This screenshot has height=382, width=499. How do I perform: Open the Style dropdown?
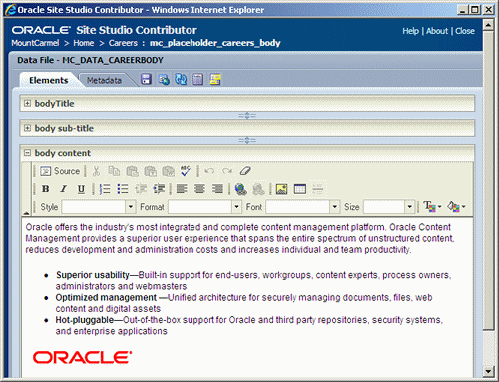(131, 207)
